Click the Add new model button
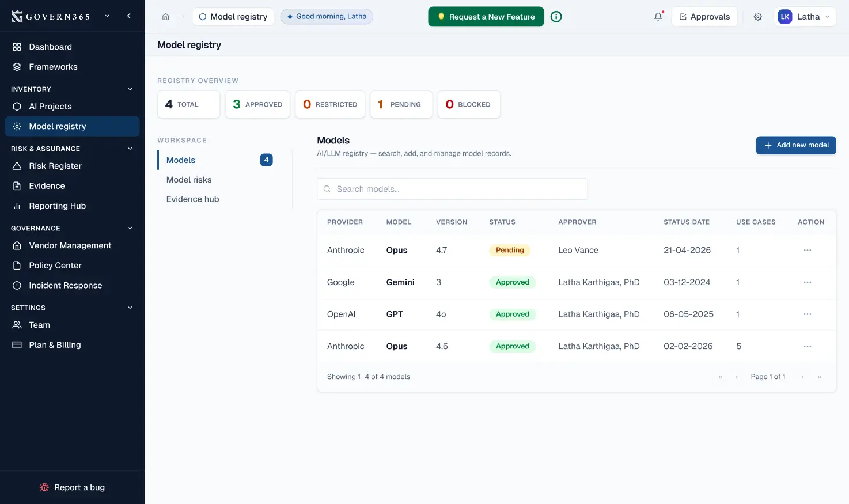The width and height of the screenshot is (849, 504). coord(795,145)
